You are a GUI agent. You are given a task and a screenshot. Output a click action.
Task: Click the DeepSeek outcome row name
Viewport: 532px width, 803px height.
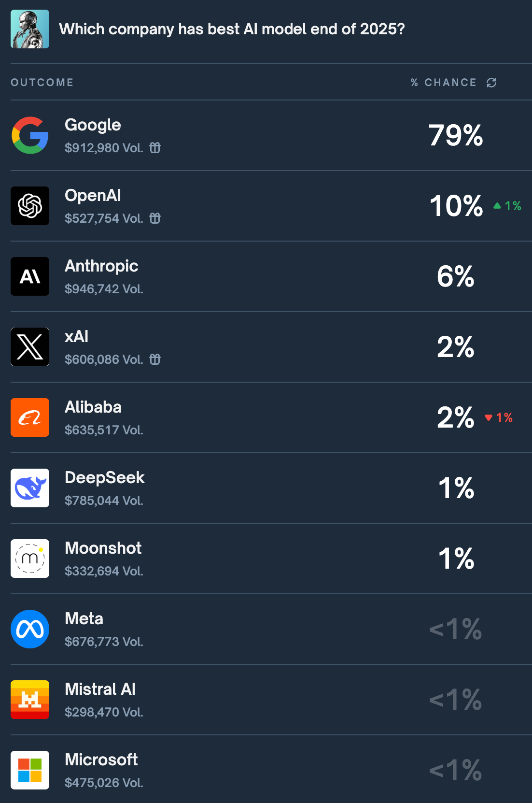point(104,477)
